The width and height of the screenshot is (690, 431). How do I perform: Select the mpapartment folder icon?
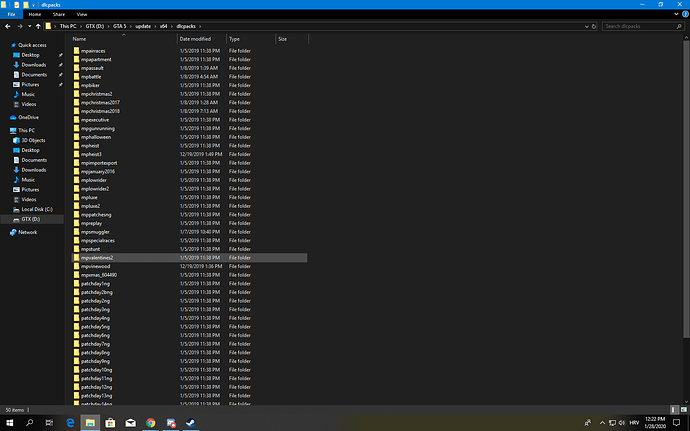point(77,59)
